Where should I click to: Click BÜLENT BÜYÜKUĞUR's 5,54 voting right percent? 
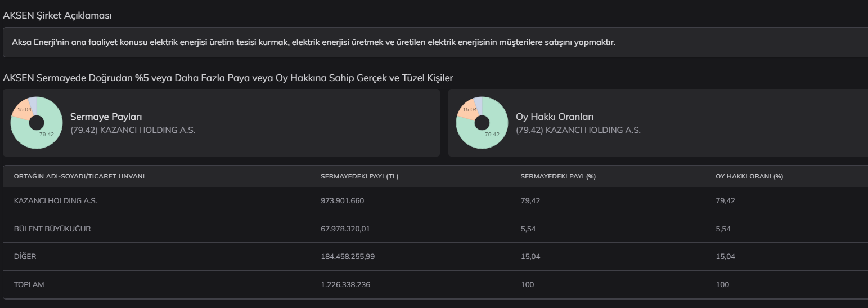(x=723, y=229)
